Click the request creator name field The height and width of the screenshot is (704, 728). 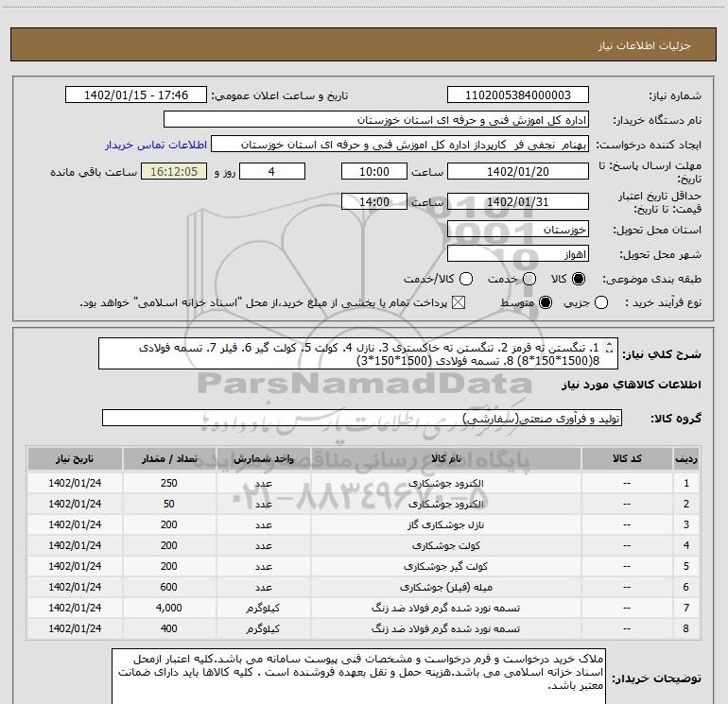pos(400,145)
